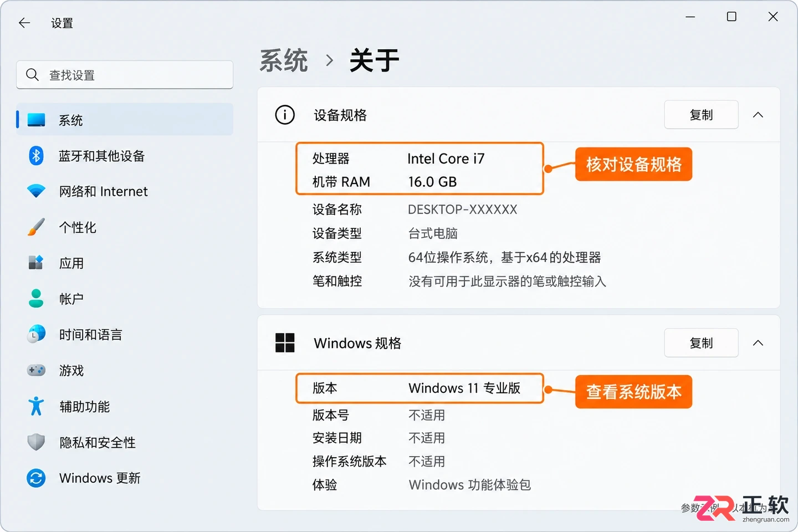Collapse the Windows 规格 section with its chevron
The height and width of the screenshot is (532, 798).
(x=758, y=343)
